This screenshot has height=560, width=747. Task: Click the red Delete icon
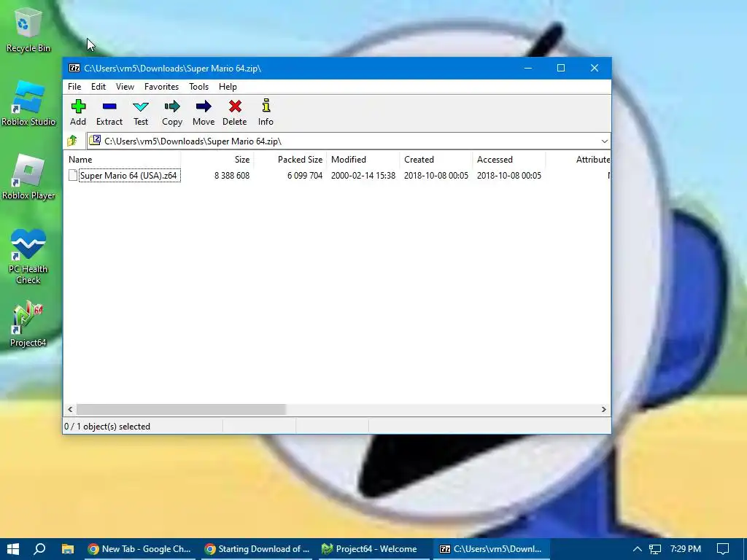(x=235, y=106)
